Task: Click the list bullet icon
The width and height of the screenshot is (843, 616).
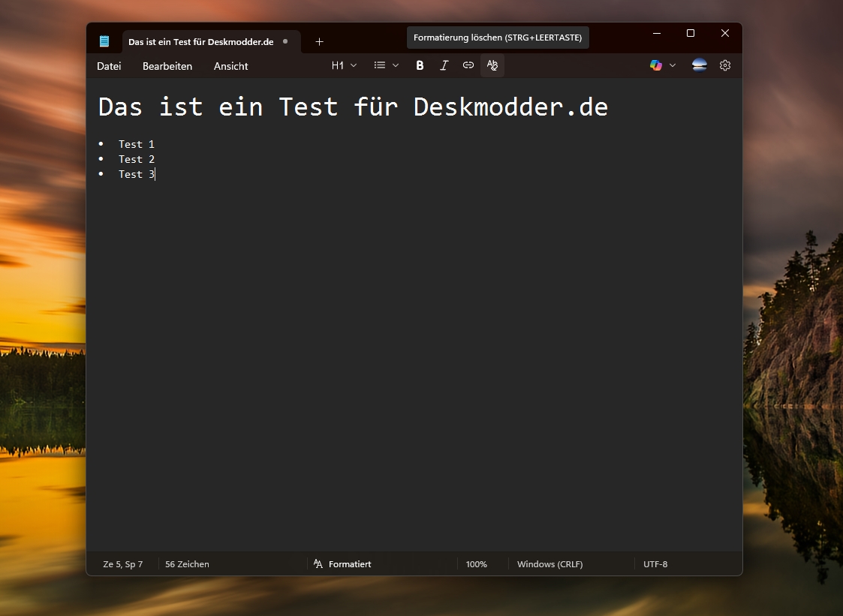Action: click(x=380, y=65)
